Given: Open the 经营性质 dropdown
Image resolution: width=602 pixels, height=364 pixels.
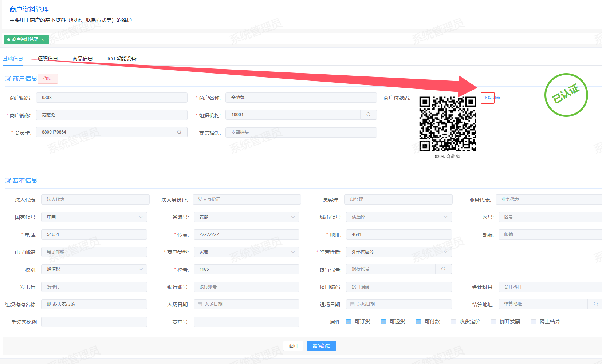Looking at the screenshot, I should [399, 252].
